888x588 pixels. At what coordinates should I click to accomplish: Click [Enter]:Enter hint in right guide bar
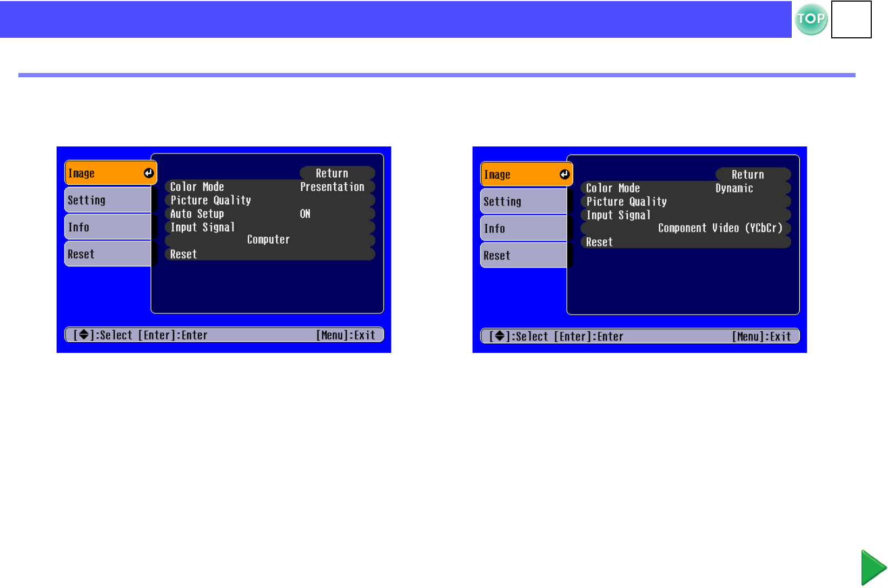click(588, 337)
